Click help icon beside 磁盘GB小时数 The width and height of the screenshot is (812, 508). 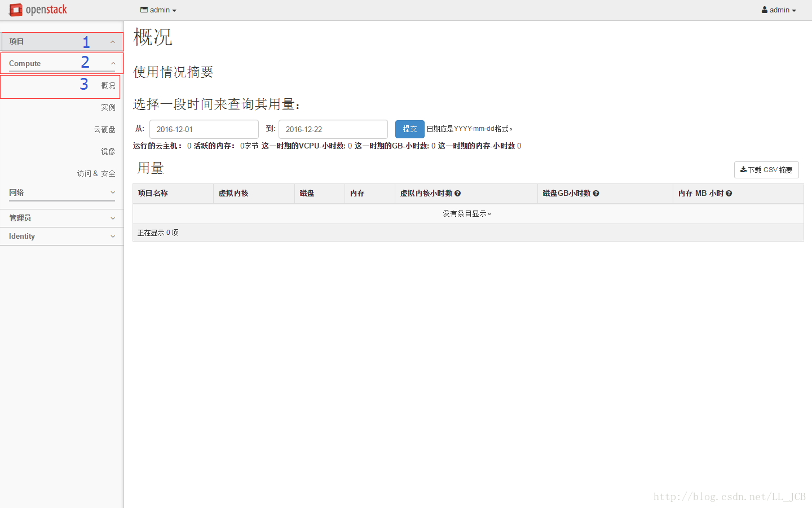pos(596,194)
